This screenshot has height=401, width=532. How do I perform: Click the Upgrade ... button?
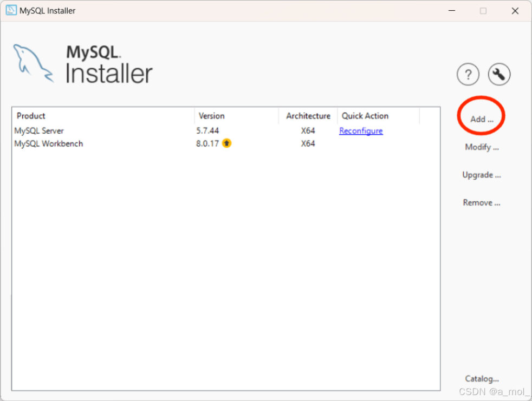[x=482, y=175]
